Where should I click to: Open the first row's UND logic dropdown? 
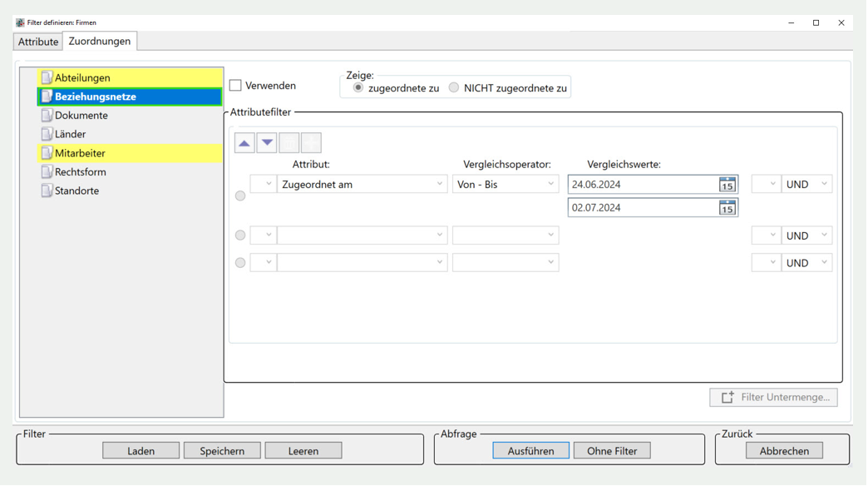click(x=806, y=185)
